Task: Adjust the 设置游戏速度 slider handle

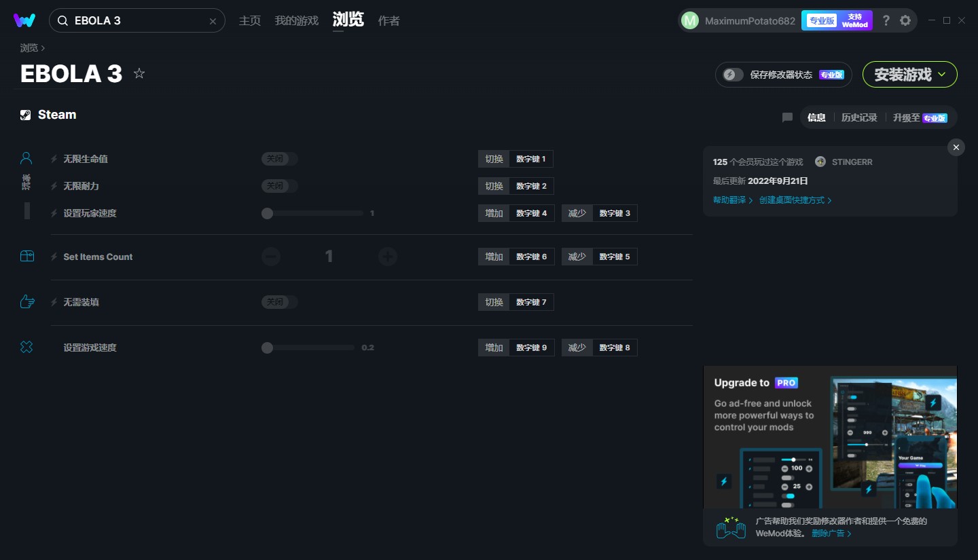Action: pos(267,348)
